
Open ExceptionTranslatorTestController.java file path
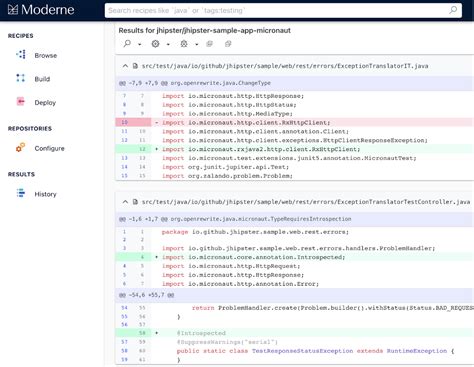click(x=306, y=202)
